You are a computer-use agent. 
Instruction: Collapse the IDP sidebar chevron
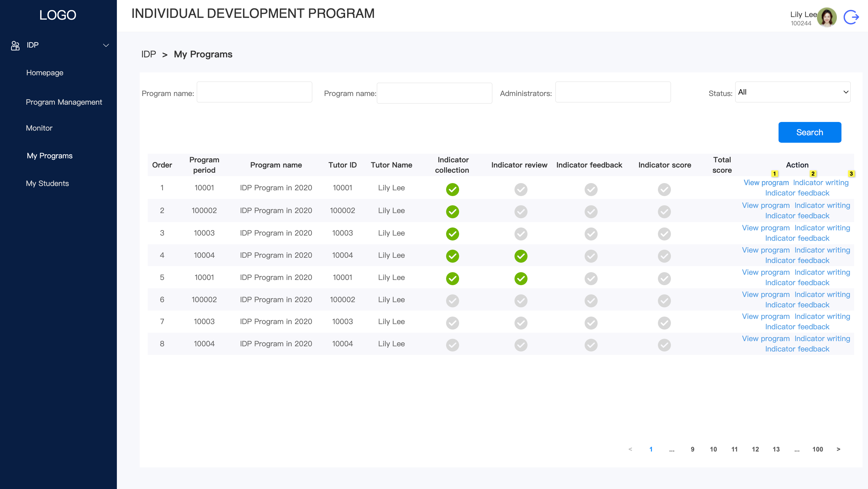pos(106,46)
